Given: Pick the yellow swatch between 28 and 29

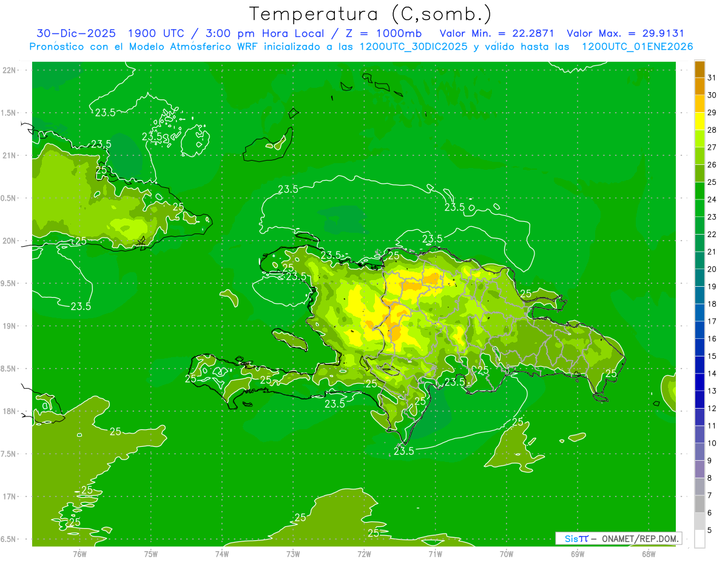Looking at the screenshot, I should click(x=699, y=121).
